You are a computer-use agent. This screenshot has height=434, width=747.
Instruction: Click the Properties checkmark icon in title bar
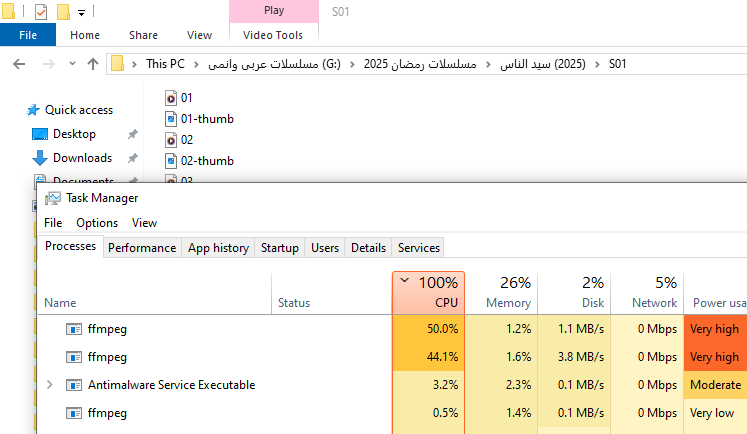41,12
